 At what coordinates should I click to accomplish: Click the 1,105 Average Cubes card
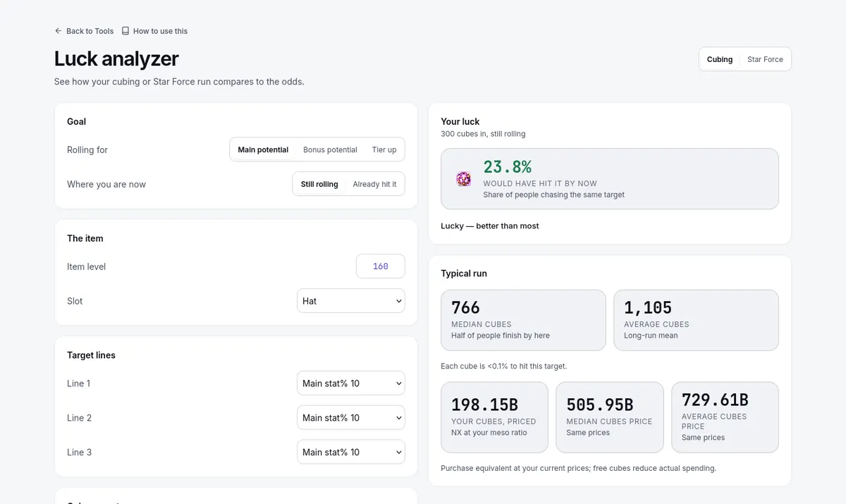click(696, 320)
